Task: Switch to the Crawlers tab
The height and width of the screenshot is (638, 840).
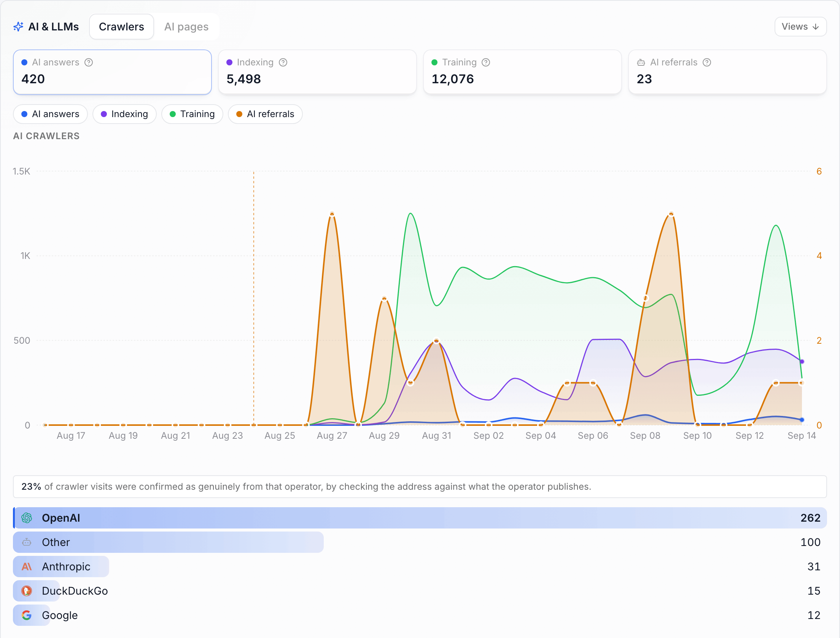Action: click(x=121, y=27)
